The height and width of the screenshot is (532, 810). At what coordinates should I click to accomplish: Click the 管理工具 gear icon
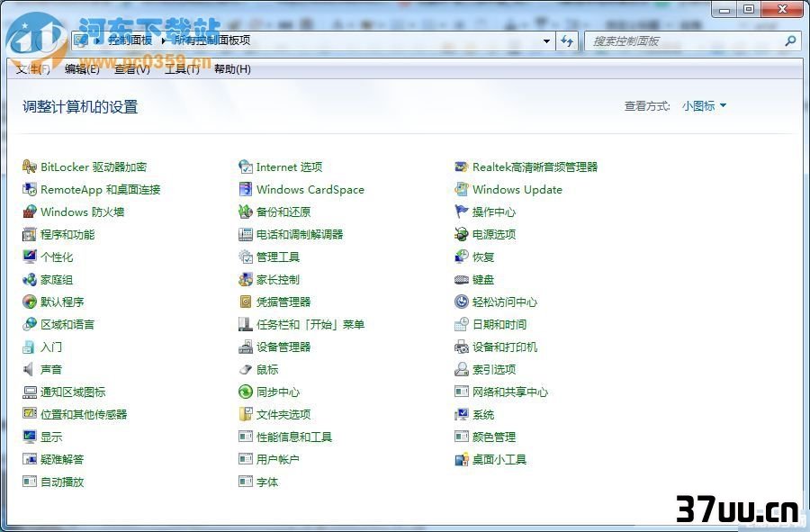coord(246,257)
